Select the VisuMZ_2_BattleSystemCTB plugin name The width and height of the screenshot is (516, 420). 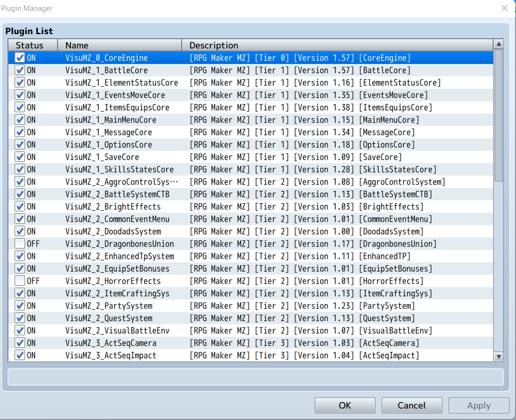coord(117,194)
